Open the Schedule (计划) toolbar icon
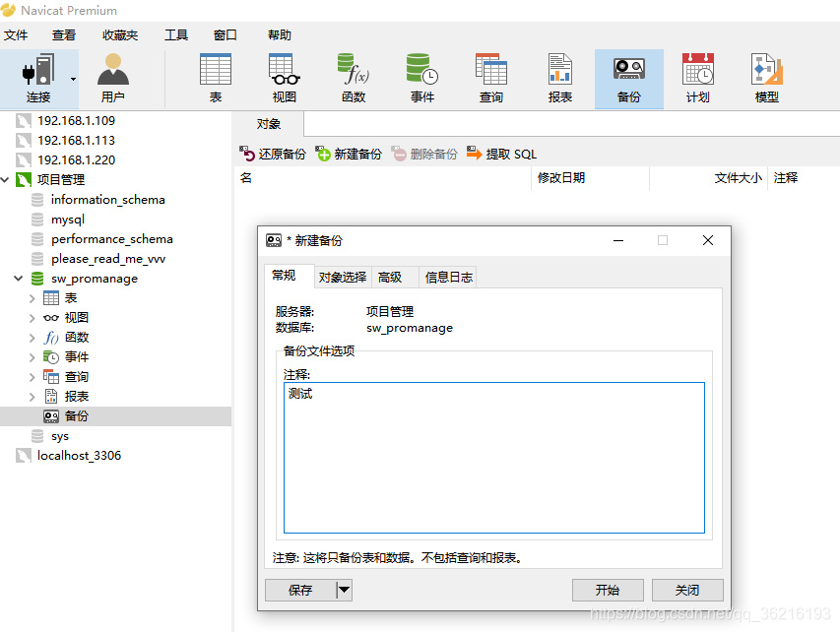The height and width of the screenshot is (632, 840). [697, 79]
